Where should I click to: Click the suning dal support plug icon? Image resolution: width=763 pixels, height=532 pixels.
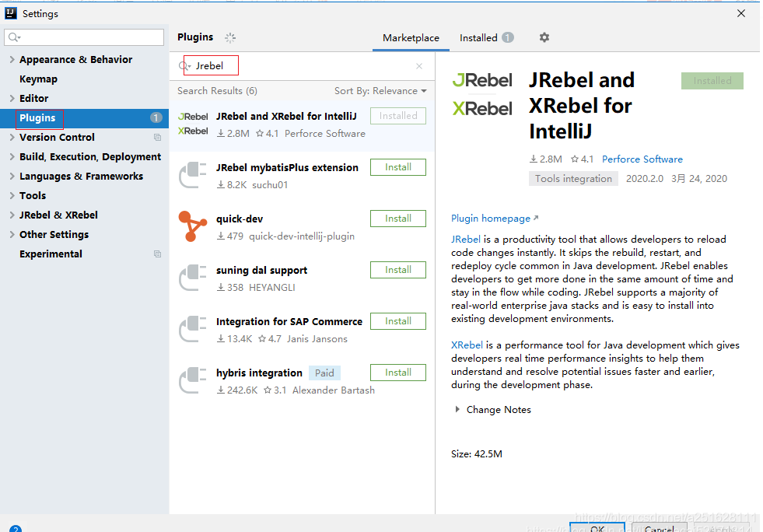click(193, 278)
